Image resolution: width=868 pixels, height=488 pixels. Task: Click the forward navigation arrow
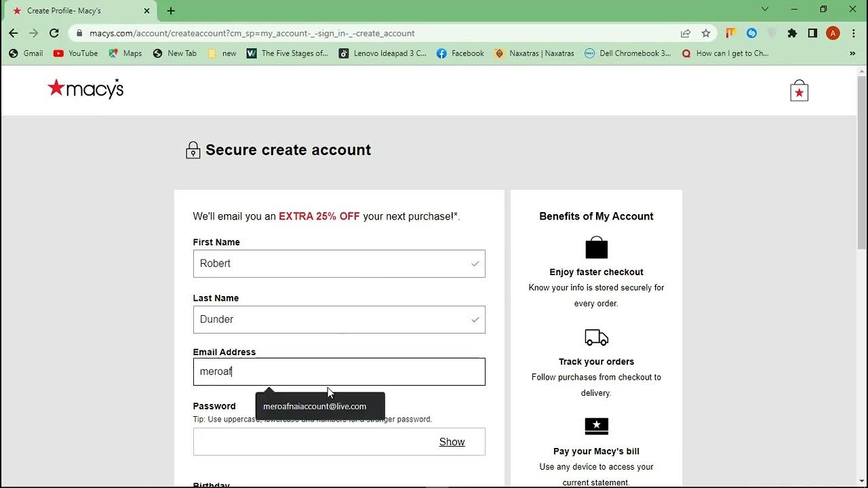click(x=34, y=33)
